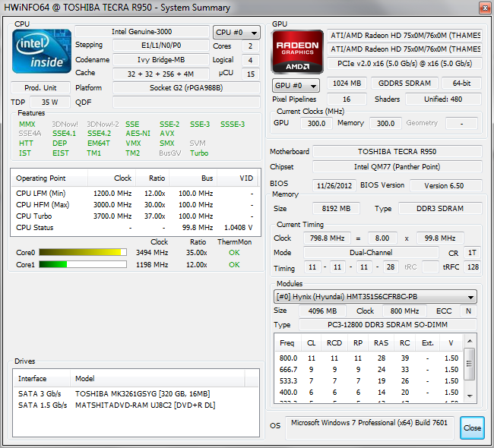The height and width of the screenshot is (448, 494).
Task: Click the Operating Point column header
Action: tap(42, 178)
